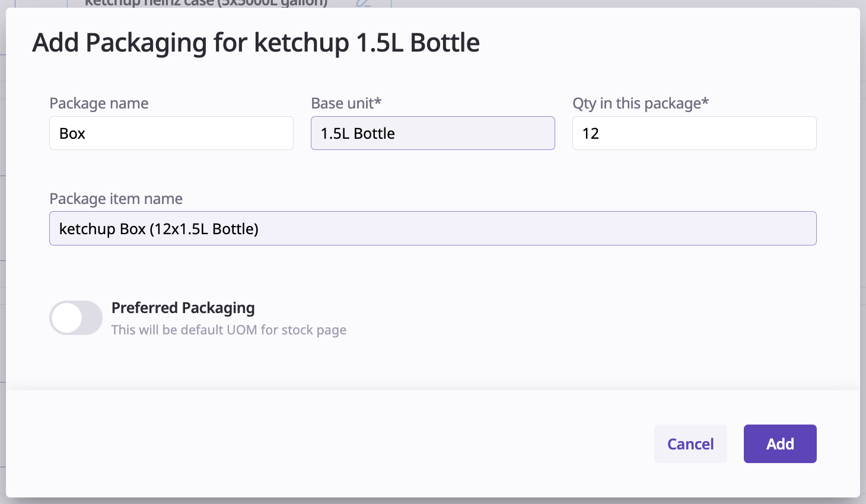Enable the Preferred Packaging toggle
The image size is (866, 504).
click(x=76, y=318)
